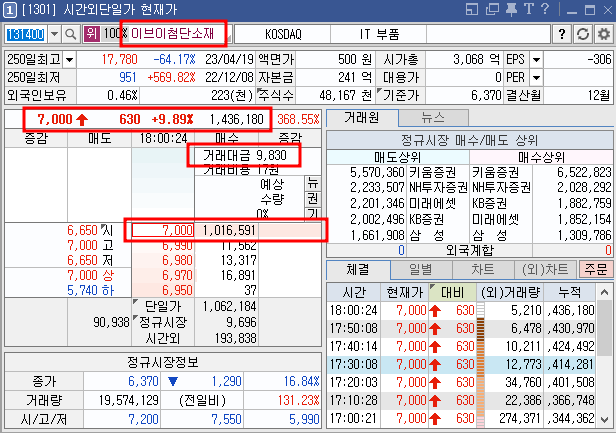Click the screen number 1 icon in title bar
Image resolution: width=616 pixels, height=433 pixels.
click(9, 10)
